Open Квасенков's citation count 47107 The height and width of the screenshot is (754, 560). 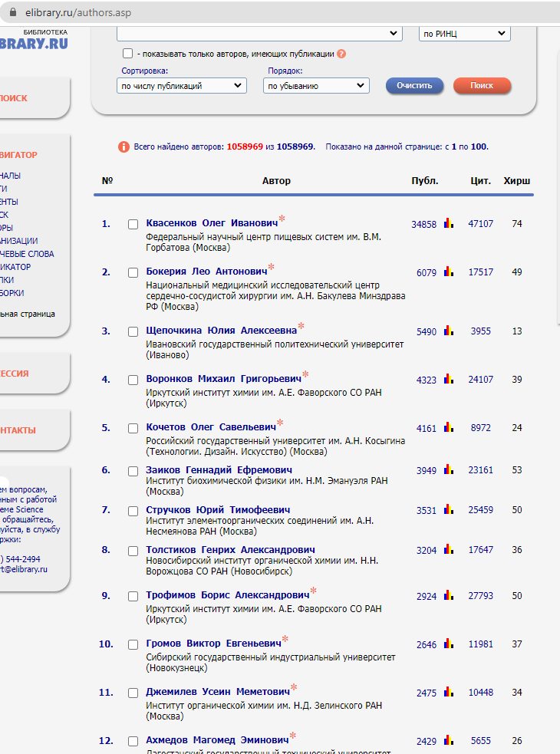[481, 224]
